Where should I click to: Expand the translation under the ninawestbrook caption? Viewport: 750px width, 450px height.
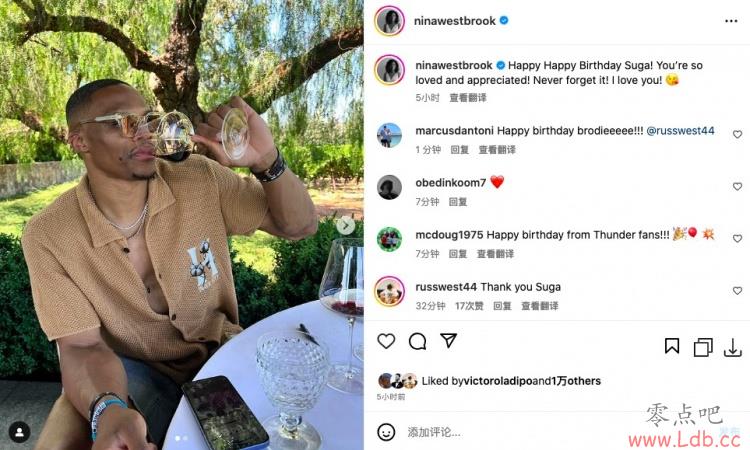tap(468, 98)
